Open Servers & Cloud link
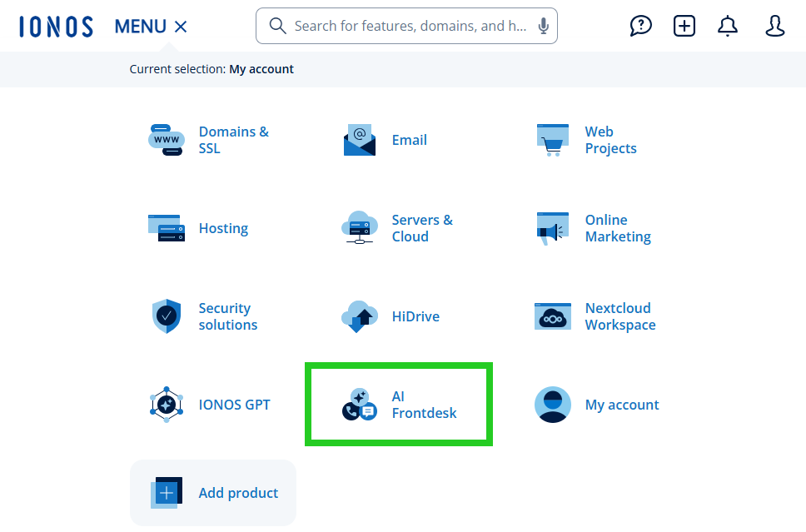806x532 pixels. point(422,228)
